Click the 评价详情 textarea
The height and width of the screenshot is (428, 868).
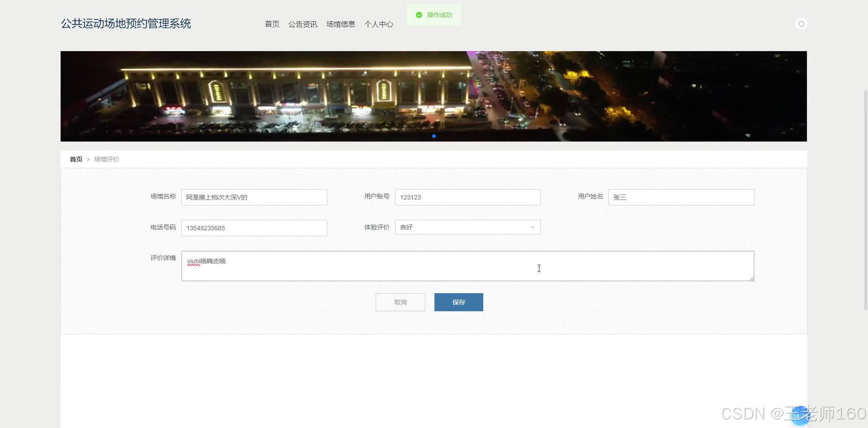point(468,266)
